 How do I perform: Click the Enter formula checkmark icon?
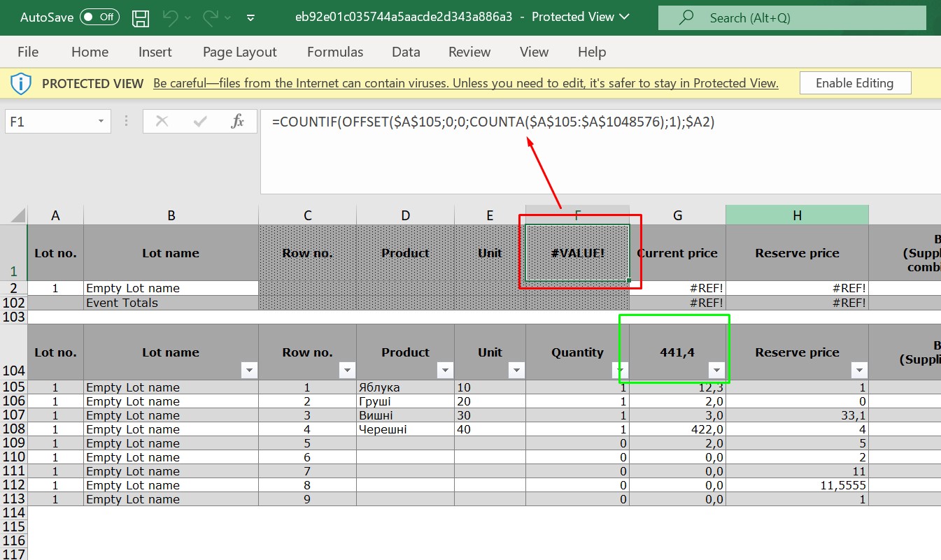tap(200, 122)
